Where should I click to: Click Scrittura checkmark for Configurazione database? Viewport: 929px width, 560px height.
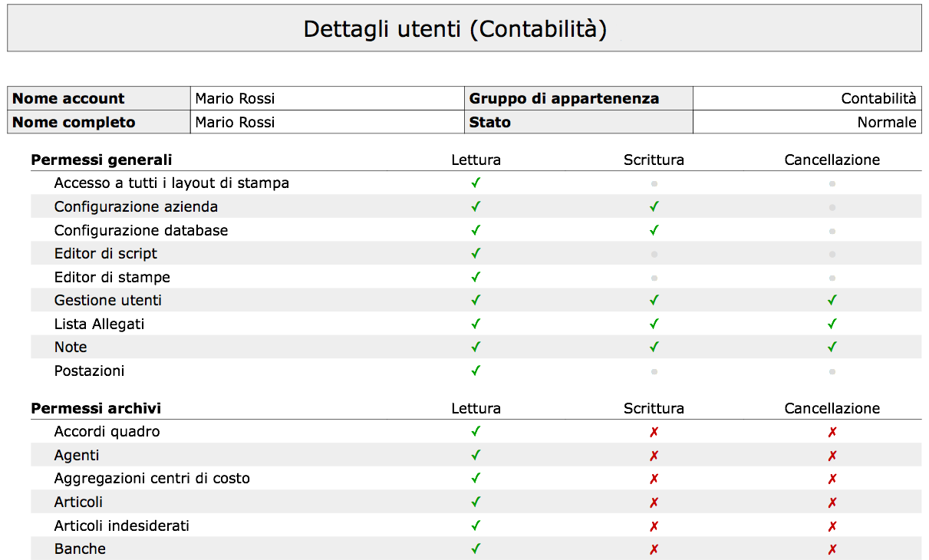tap(654, 230)
